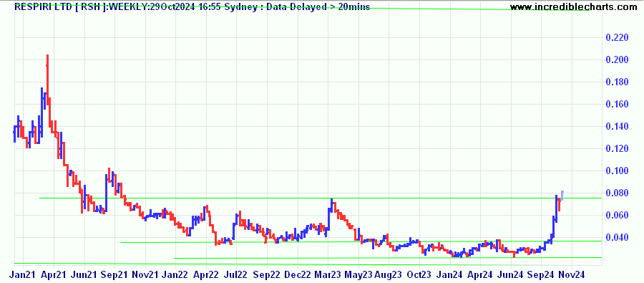Click the latest light-blue bar near 0.080
This screenshot has height=283, width=644.
coord(562,196)
